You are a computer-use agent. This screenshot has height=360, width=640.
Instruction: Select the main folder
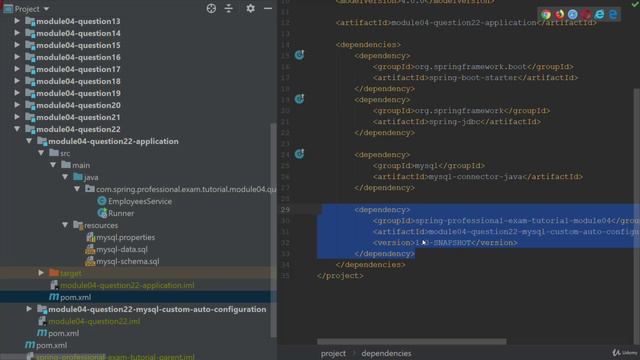81,165
